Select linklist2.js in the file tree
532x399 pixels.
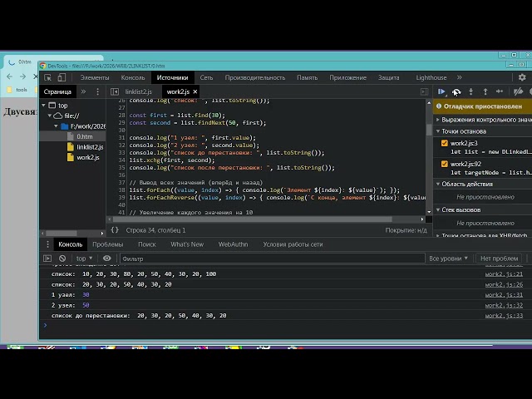[x=90, y=147]
